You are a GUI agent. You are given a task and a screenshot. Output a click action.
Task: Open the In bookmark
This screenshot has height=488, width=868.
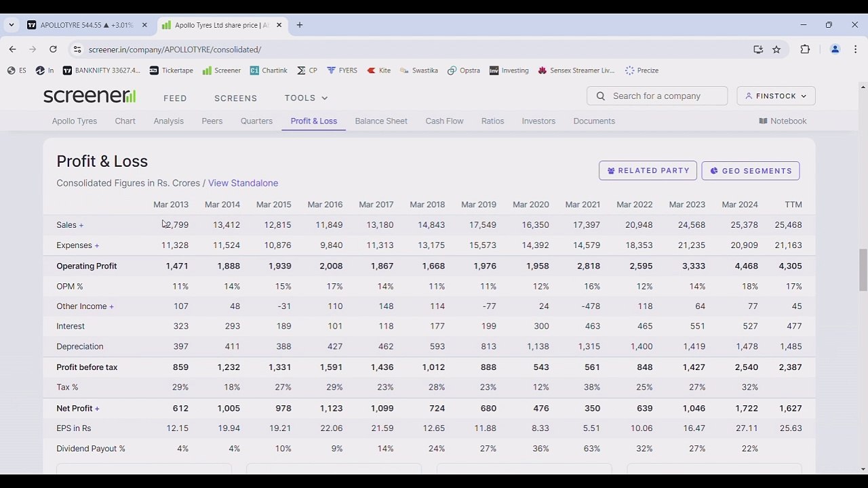(x=45, y=70)
